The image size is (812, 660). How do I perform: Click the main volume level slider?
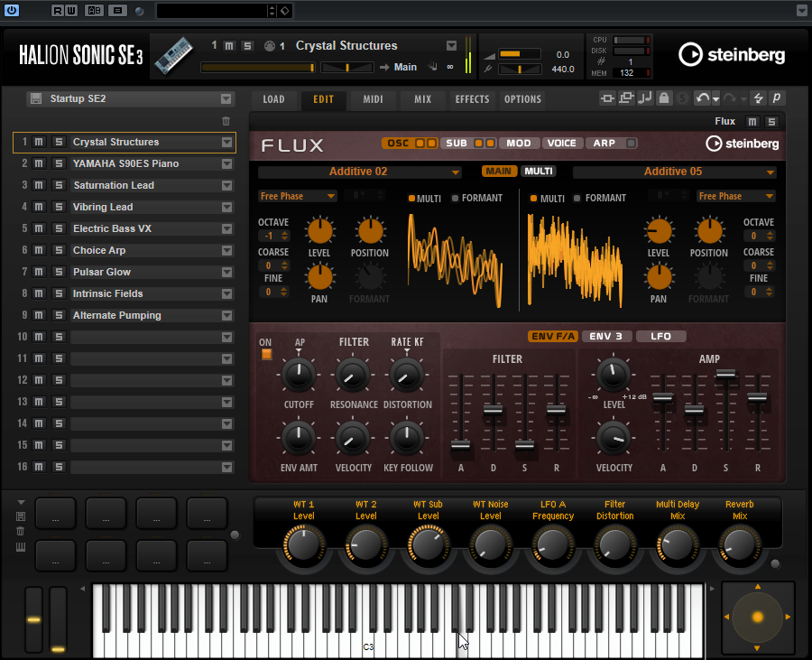(520, 54)
